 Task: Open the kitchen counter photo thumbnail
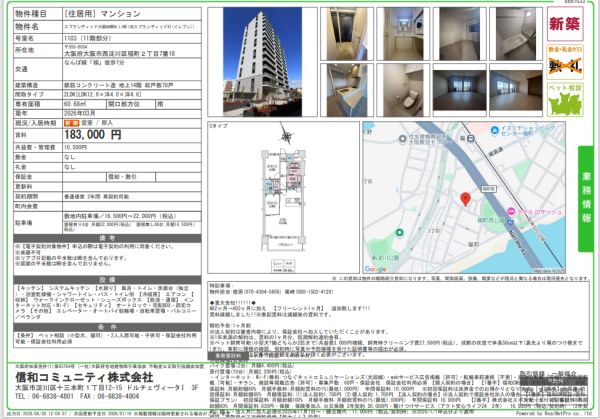[x=347, y=90]
